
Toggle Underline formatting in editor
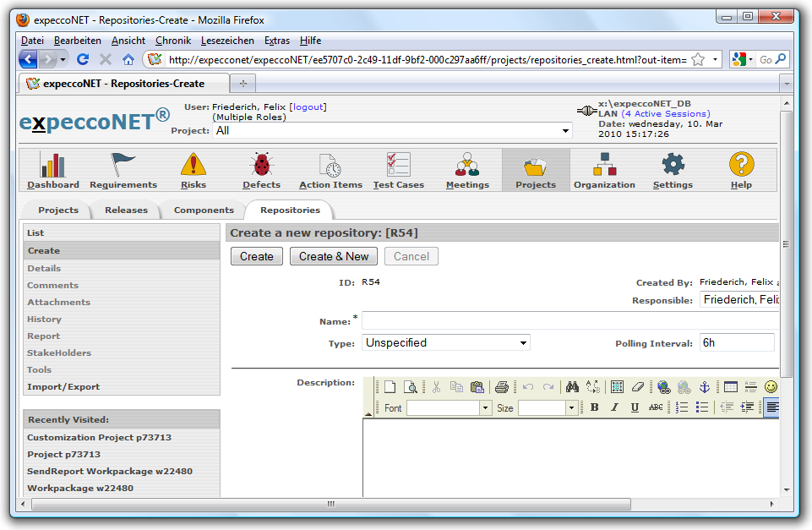click(x=635, y=407)
